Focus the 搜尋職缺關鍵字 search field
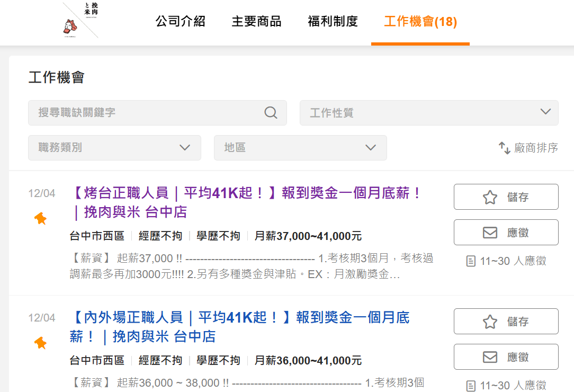The image size is (574, 392). pos(148,113)
